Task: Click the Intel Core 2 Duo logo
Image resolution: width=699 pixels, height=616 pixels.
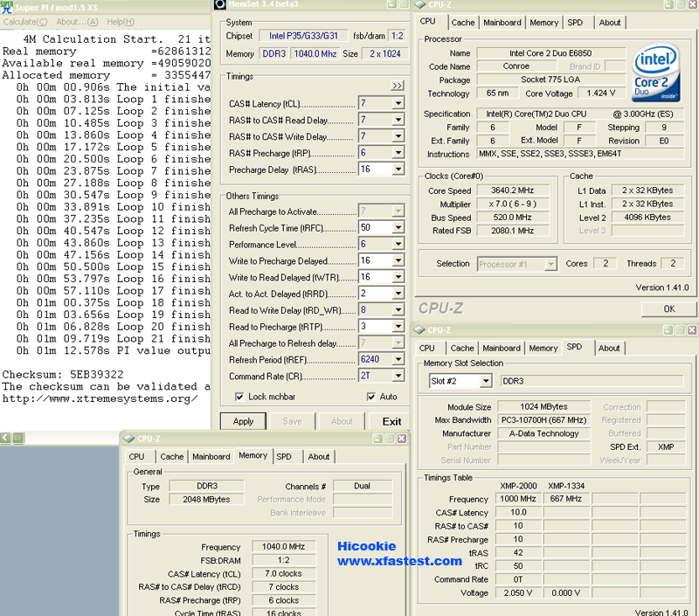Action: tap(656, 72)
